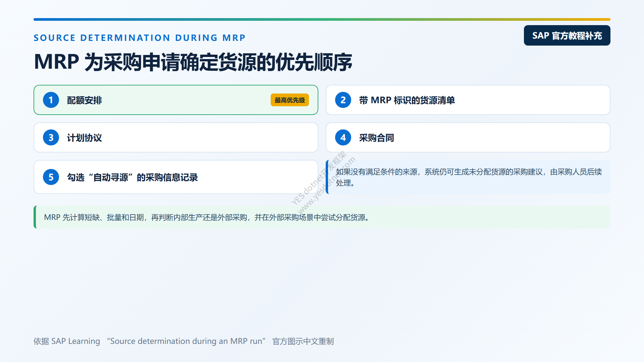Select the 计划协议 card text

coord(84,138)
